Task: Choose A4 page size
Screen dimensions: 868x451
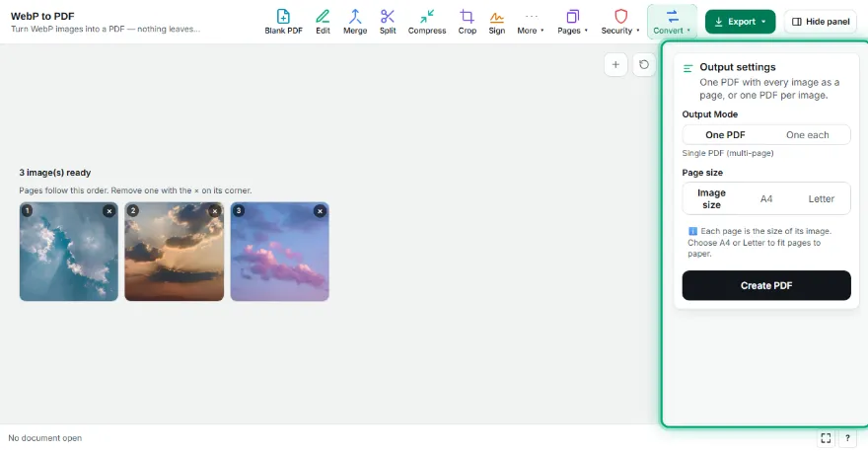Action: [x=766, y=198]
